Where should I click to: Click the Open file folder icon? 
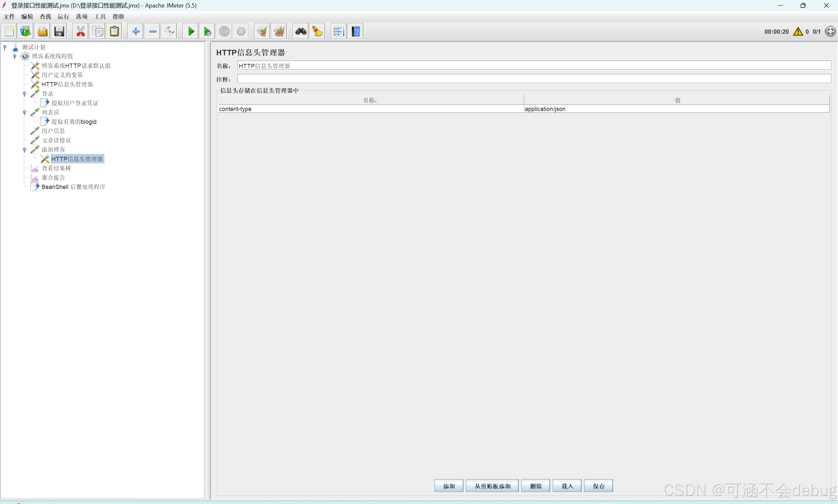pos(43,31)
